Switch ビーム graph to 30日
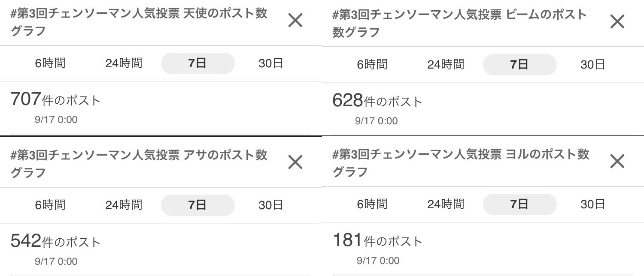Screen dimensions: 644x276 tap(593, 65)
